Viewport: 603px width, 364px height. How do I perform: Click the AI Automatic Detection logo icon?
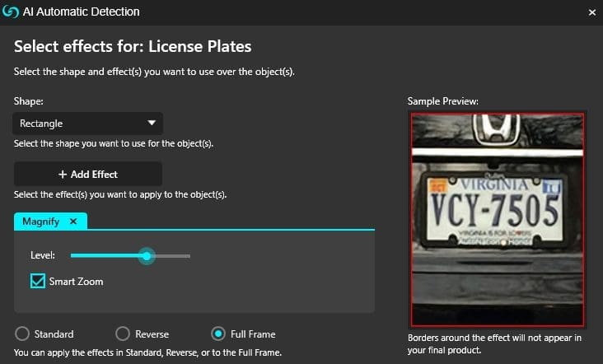pos(11,12)
